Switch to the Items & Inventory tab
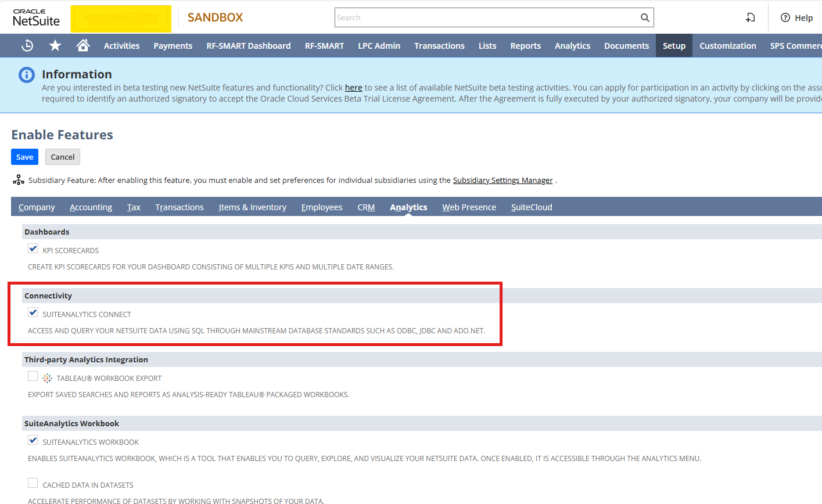This screenshot has height=504, width=822. [252, 207]
